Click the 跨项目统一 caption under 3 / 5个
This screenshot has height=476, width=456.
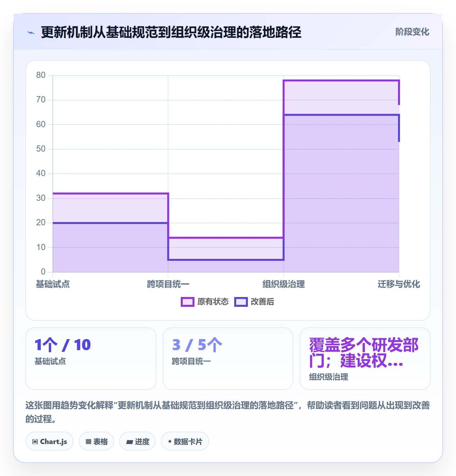click(192, 361)
